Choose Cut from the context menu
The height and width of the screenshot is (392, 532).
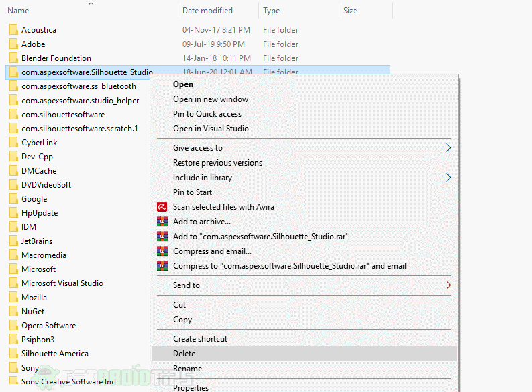179,305
